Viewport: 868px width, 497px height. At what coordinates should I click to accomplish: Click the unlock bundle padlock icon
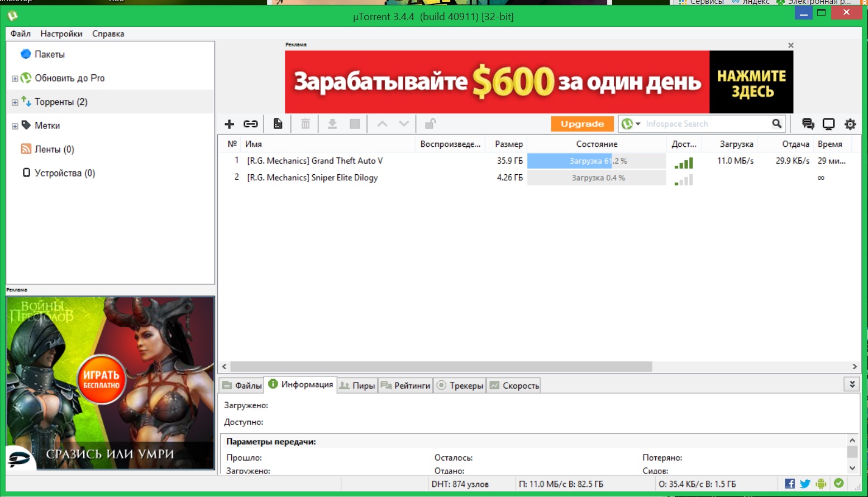(430, 124)
